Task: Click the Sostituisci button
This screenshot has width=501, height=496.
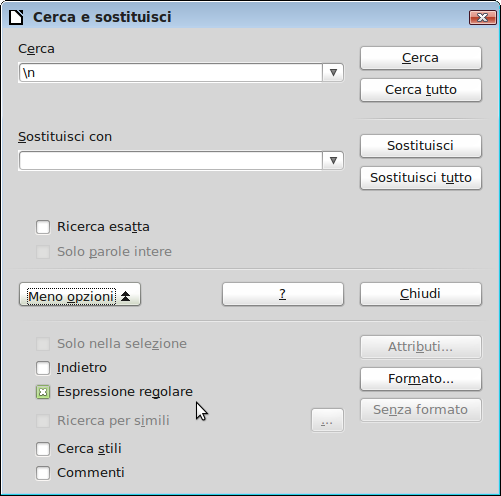Action: tap(421, 146)
